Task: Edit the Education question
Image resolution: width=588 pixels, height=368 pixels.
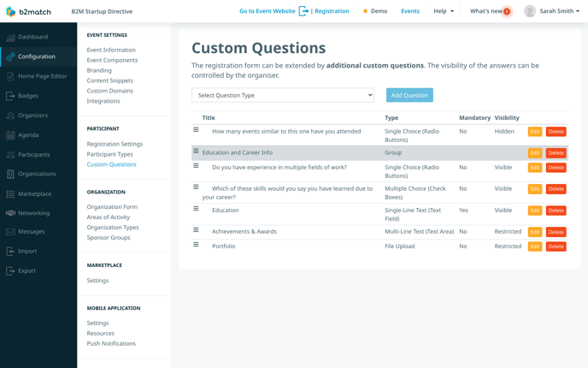Action: click(535, 211)
